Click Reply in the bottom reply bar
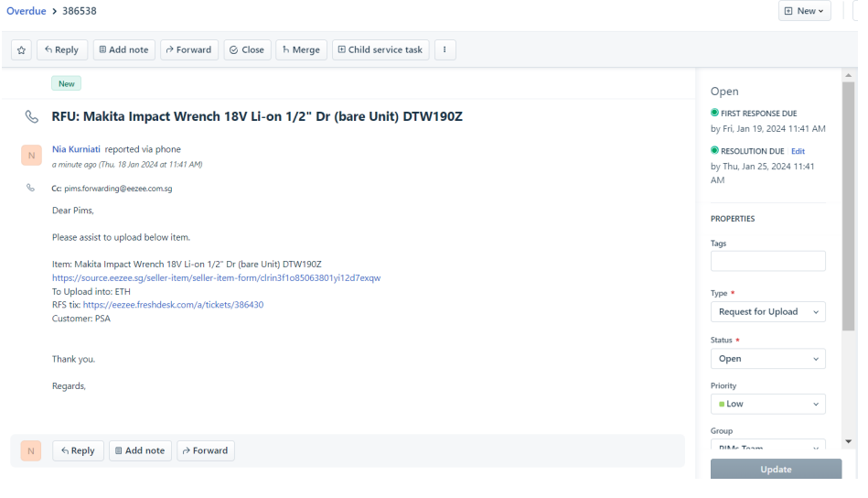The image size is (868, 498). 78,451
